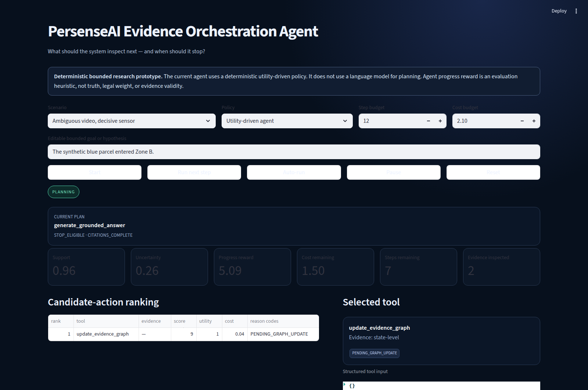Click generate_grounded_answer in Current Plan
Image resolution: width=588 pixels, height=390 pixels.
click(90, 225)
